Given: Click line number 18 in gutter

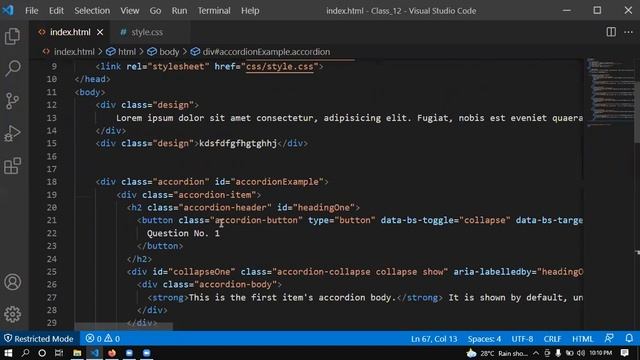Looking at the screenshot, I should 51,182.
